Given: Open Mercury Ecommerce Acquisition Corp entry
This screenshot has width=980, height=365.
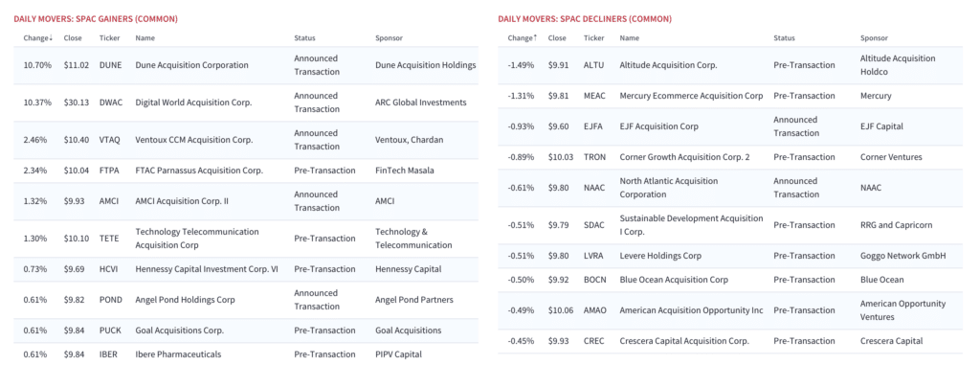Looking at the screenshot, I should [691, 96].
